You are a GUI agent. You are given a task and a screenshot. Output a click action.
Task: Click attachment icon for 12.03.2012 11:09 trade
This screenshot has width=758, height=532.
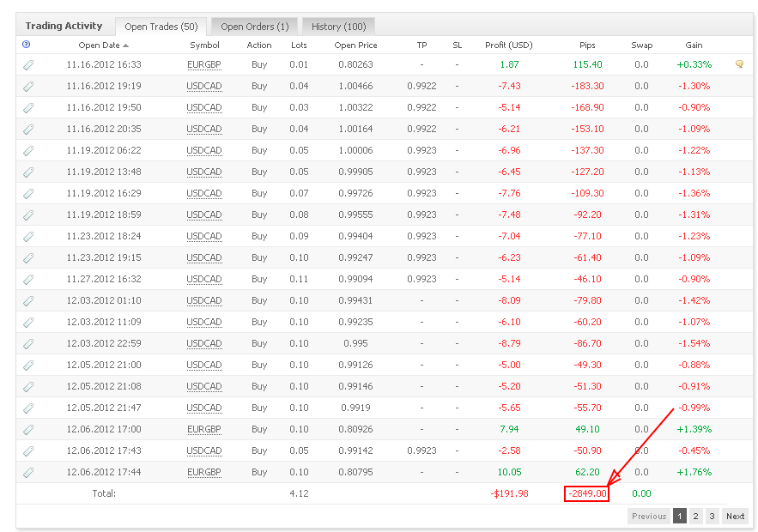tap(28, 323)
